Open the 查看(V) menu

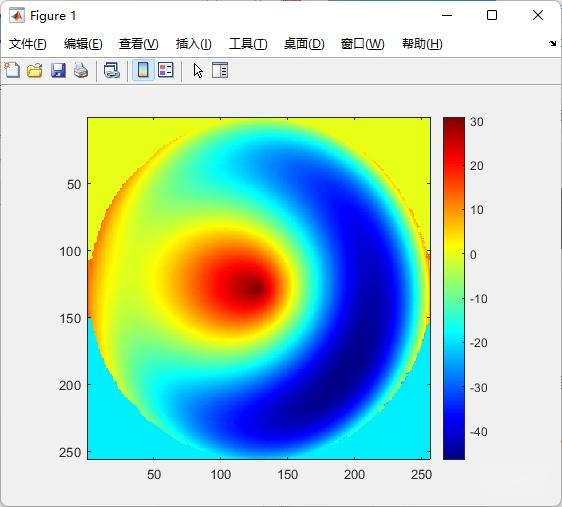pos(139,44)
